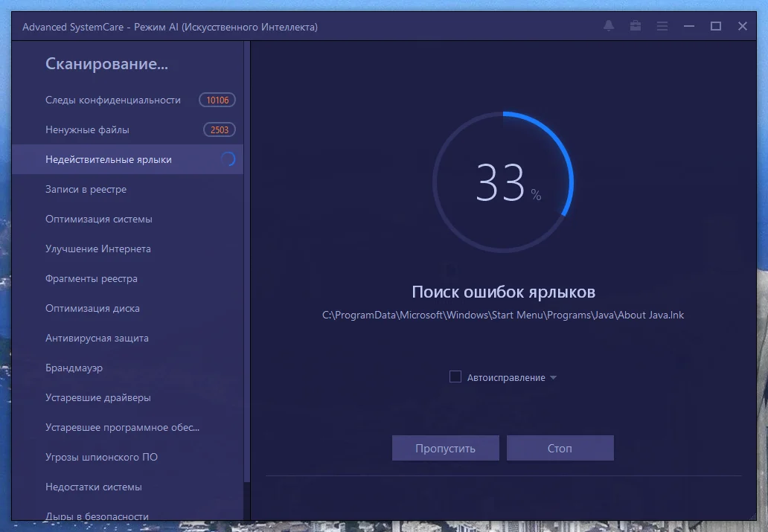The width and height of the screenshot is (768, 532).
Task: Select Угрозы шпионского ПО item
Action: (x=127, y=457)
